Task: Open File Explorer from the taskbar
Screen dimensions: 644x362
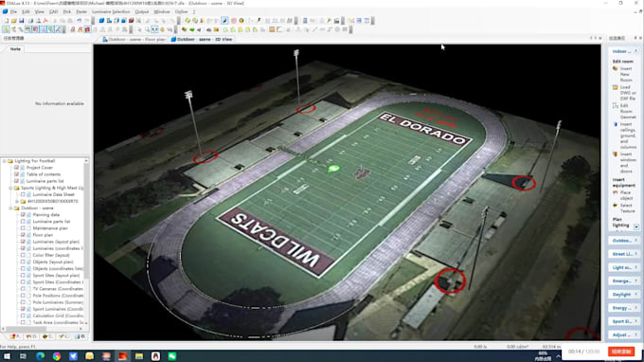Action: click(139, 355)
